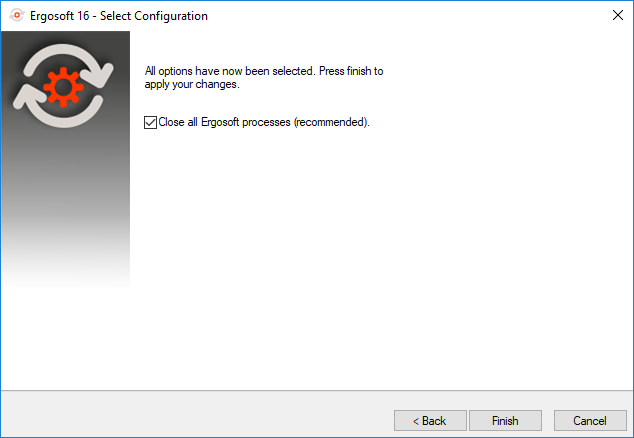Uncheck the Close all Ergosoft processes checkbox
The height and width of the screenshot is (438, 634).
click(x=150, y=122)
